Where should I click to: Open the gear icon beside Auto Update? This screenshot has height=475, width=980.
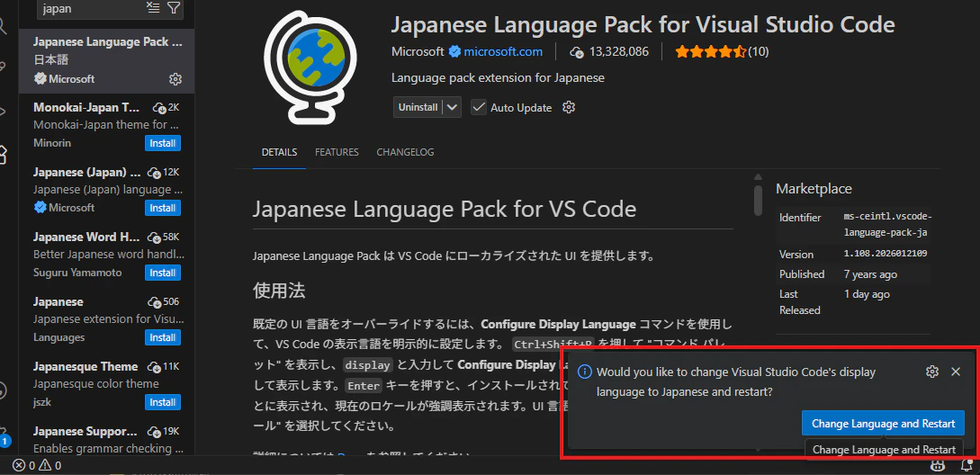pos(568,107)
